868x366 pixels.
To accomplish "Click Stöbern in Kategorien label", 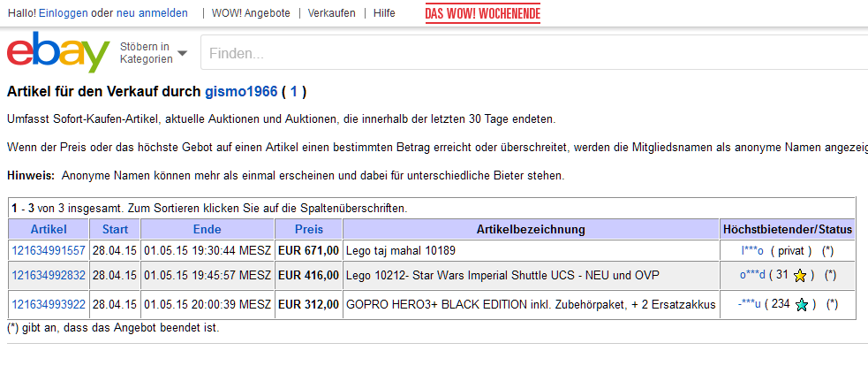I will click(147, 53).
